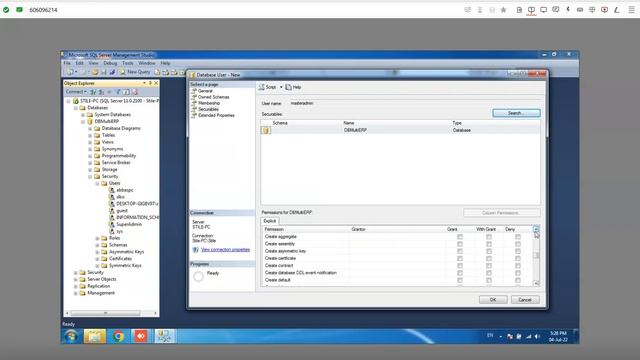Check With Grant for Create assembly
This screenshot has width=640, height=360.
click(489, 244)
